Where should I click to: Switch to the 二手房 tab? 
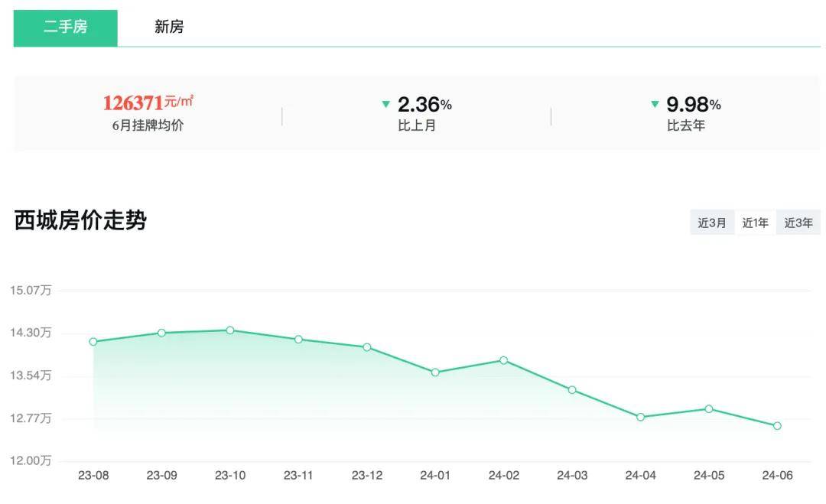(x=65, y=28)
